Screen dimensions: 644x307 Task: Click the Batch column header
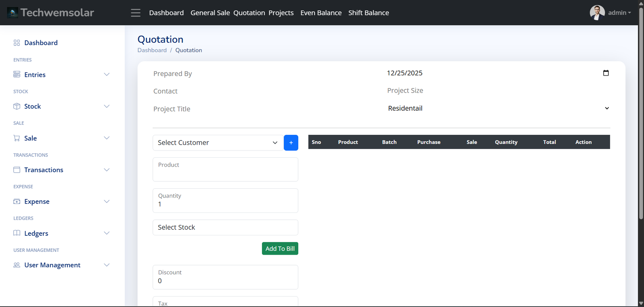389,142
